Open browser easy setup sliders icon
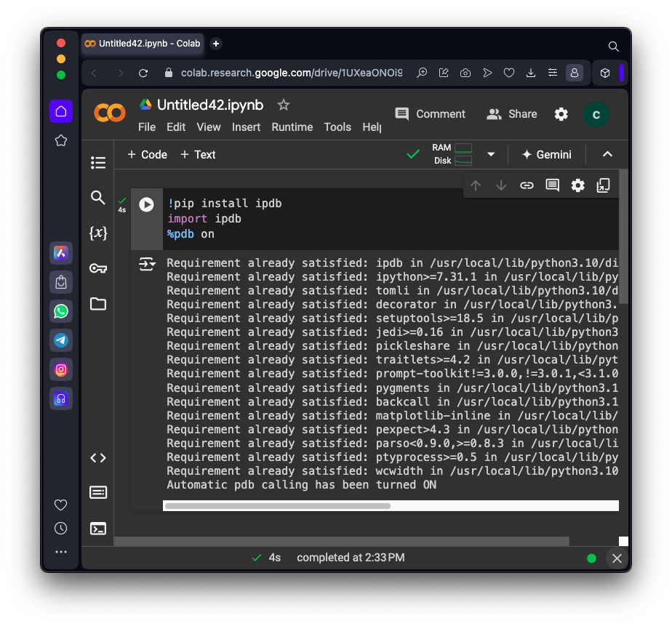Viewport: 672px width, 626px height. (x=553, y=73)
